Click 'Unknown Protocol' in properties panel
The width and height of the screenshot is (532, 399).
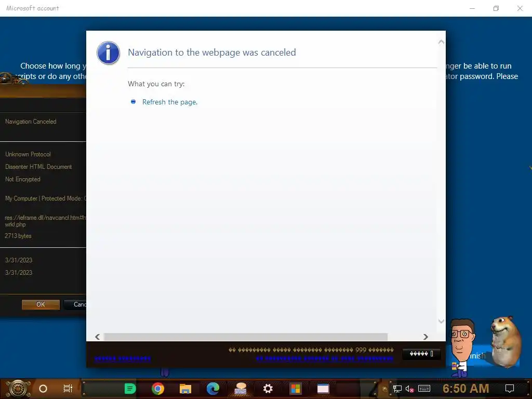click(x=28, y=154)
